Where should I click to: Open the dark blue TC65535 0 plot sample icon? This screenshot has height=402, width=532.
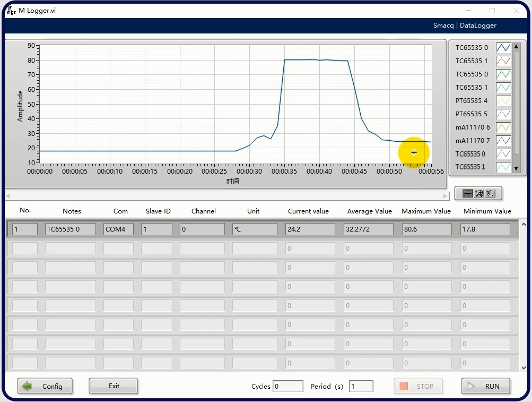(x=503, y=48)
